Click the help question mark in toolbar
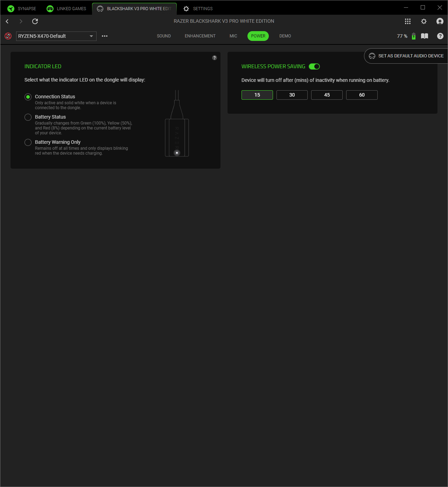The height and width of the screenshot is (487, 448). click(440, 36)
